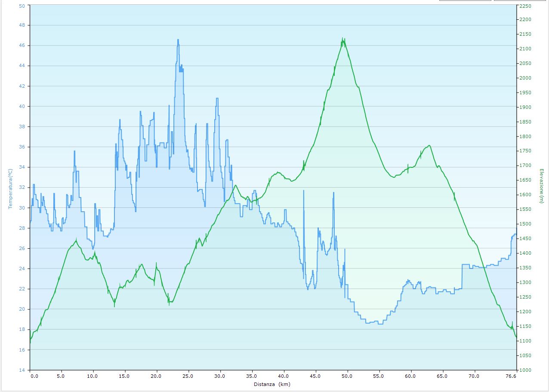Click second elevation peak near 63 km
549x392 pixels.
pyautogui.click(x=429, y=146)
